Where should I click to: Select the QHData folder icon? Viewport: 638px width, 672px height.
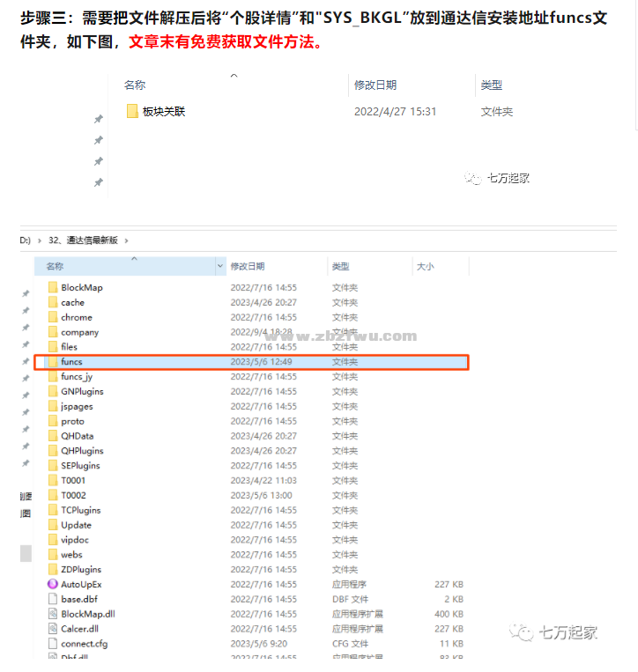click(53, 436)
